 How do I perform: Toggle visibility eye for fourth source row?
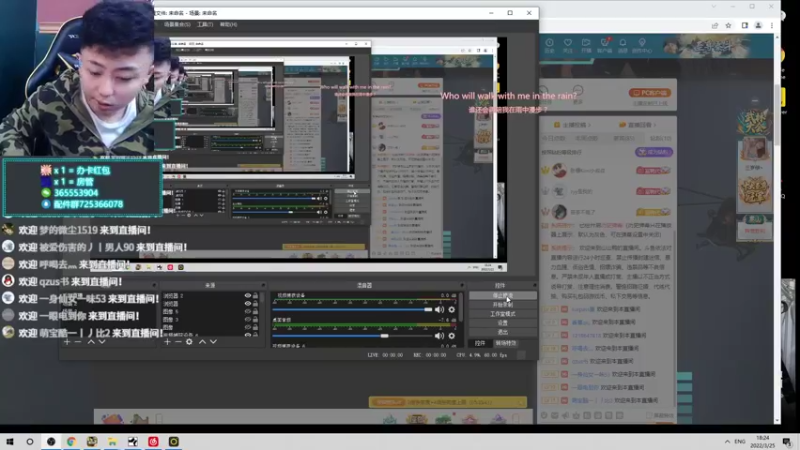(248, 319)
